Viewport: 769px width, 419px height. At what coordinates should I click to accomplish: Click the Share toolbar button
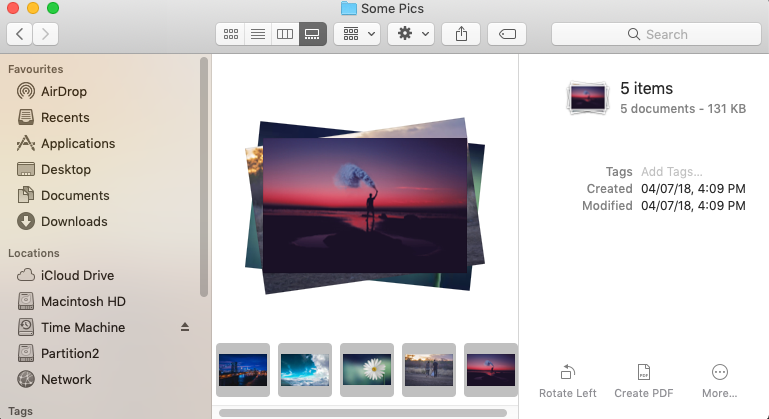(461, 34)
